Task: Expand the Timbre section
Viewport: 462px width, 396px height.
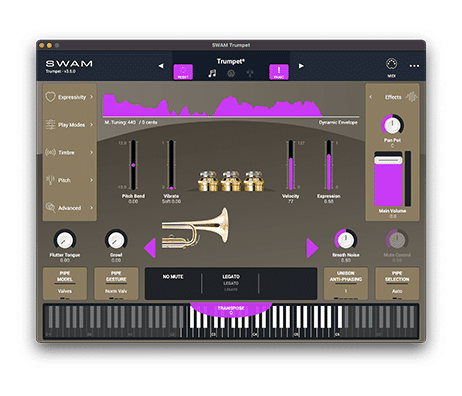Action: 69,152
